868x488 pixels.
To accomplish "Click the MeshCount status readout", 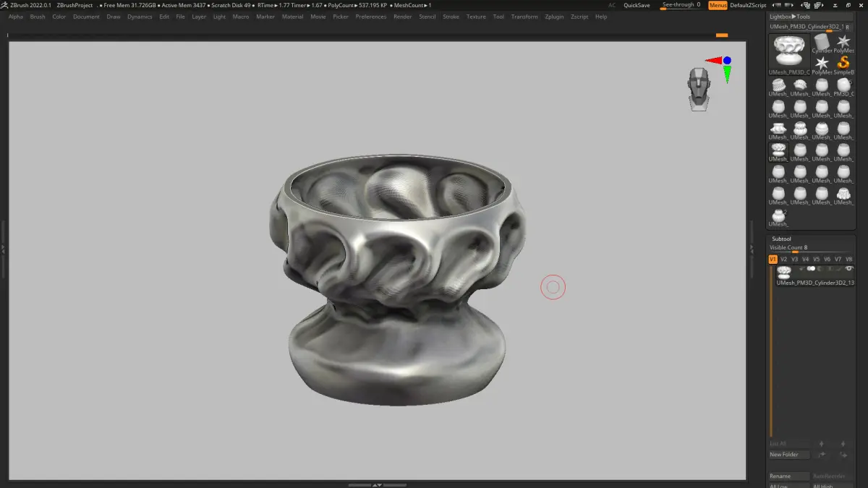I will (412, 5).
